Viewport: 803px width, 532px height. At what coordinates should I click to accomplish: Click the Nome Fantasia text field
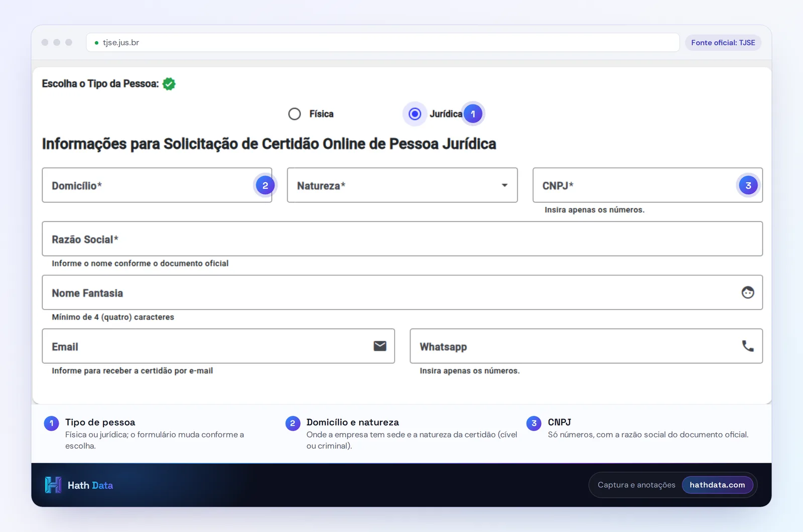pyautogui.click(x=402, y=293)
